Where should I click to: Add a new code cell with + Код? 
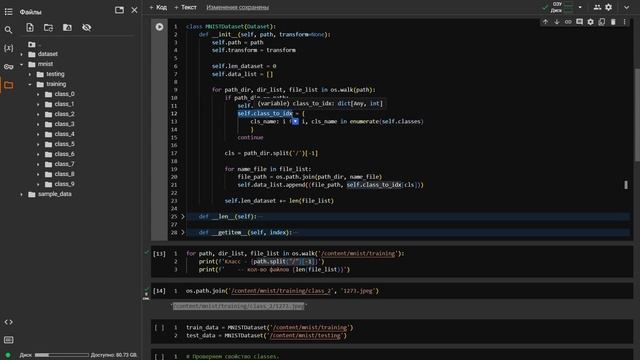point(158,7)
